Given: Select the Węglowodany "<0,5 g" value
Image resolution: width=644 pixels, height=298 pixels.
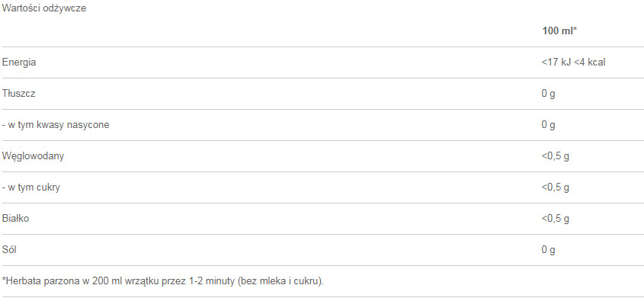Looking at the screenshot, I should pyautogui.click(x=556, y=156).
